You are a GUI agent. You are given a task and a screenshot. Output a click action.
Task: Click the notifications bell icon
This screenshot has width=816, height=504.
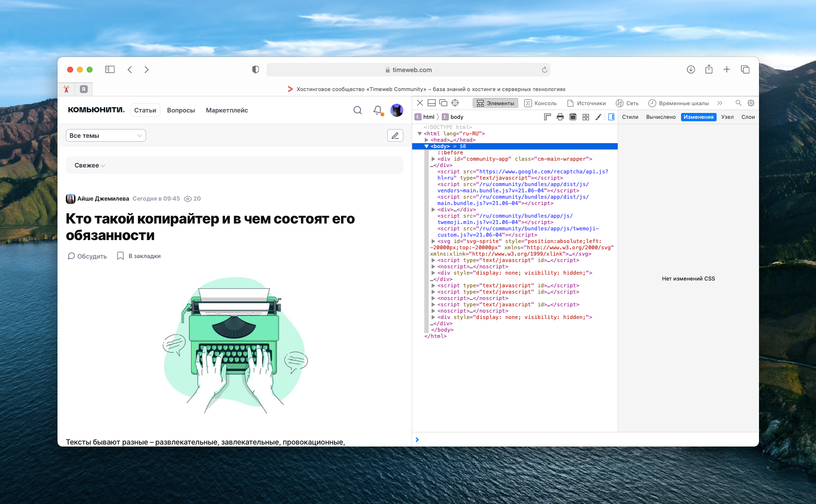click(378, 110)
